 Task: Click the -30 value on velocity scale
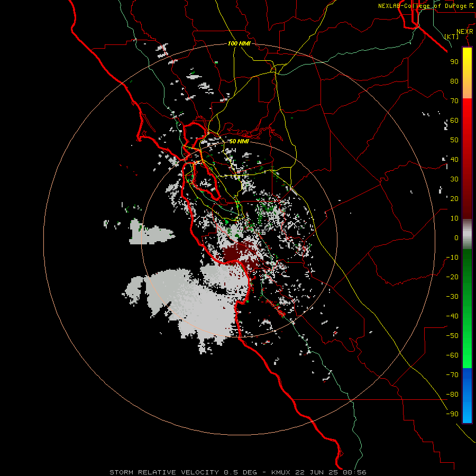click(452, 297)
